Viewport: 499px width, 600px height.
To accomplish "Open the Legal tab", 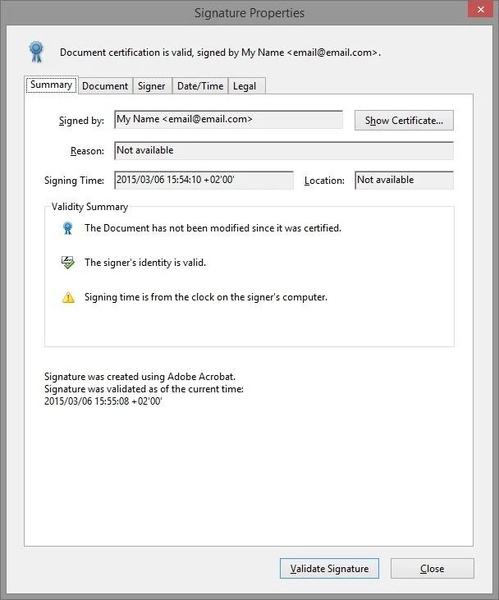I will click(245, 86).
